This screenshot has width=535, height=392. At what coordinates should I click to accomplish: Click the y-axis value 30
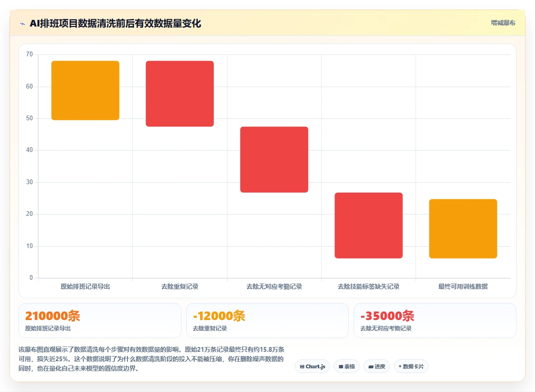click(x=30, y=182)
